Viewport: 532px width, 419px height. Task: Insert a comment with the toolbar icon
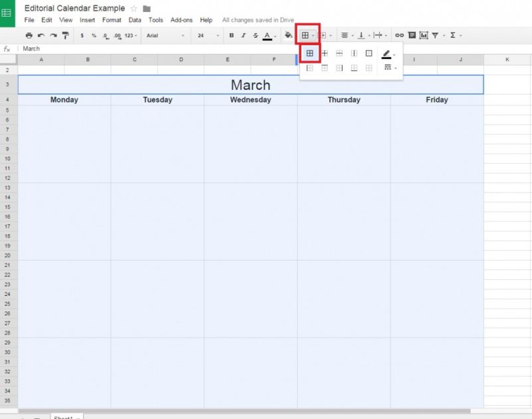(411, 35)
